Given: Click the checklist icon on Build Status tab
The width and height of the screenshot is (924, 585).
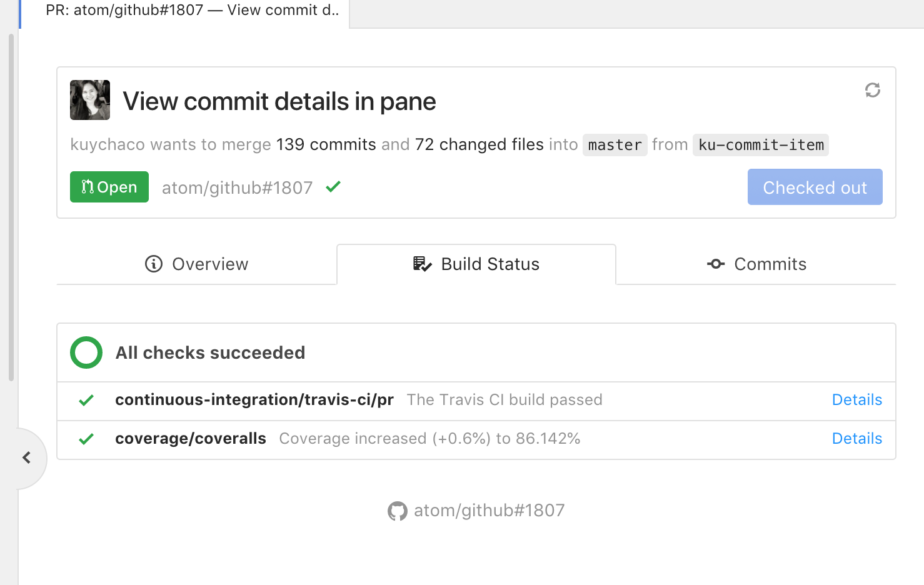Looking at the screenshot, I should click(423, 264).
